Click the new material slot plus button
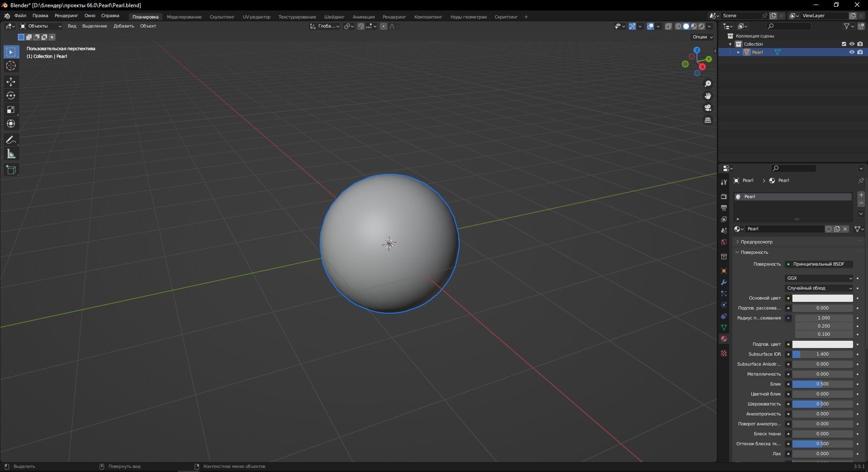Viewport: 868px width, 472px height. (x=861, y=195)
